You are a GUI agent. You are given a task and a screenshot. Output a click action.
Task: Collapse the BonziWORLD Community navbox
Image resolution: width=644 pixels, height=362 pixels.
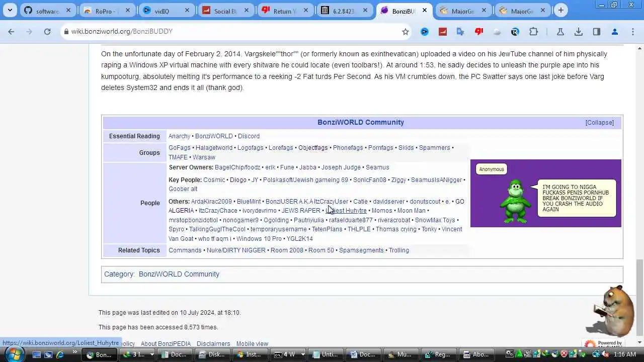click(x=599, y=123)
